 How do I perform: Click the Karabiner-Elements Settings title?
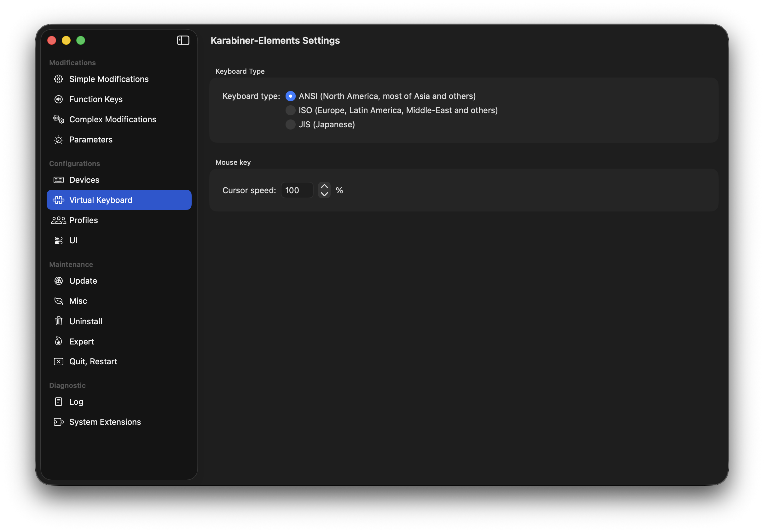[x=275, y=40]
